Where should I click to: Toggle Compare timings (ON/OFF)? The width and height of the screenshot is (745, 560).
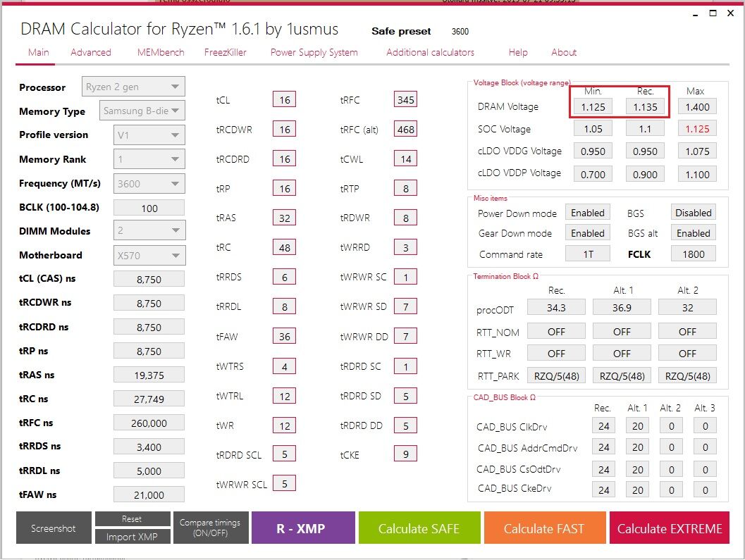click(211, 528)
